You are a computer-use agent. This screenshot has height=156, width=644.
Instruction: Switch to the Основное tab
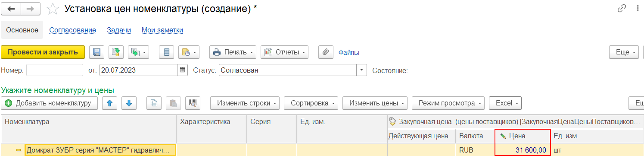22,30
